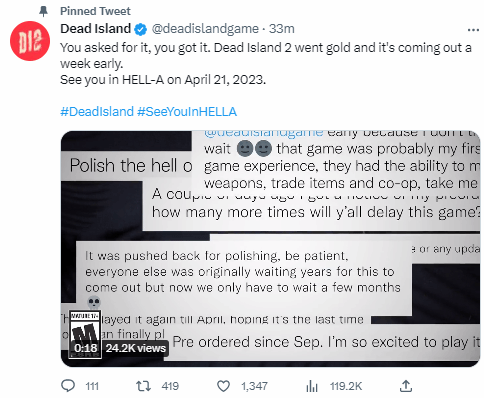
Task: Click the Dead Island display name
Action: [x=95, y=29]
